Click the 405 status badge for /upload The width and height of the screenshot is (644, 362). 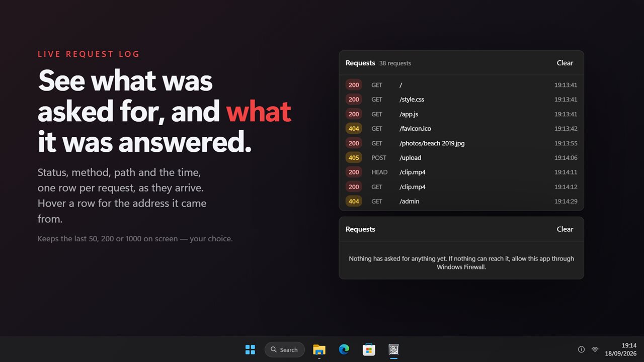[354, 158]
